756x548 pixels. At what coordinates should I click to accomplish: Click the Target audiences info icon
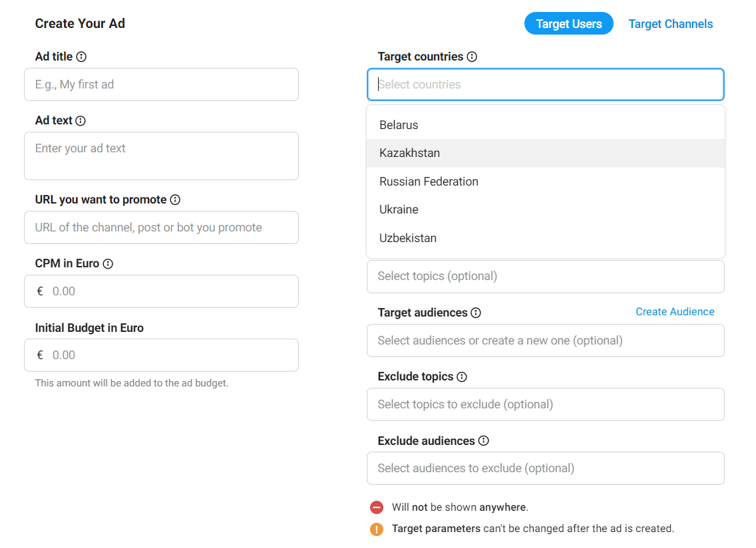pyautogui.click(x=474, y=313)
